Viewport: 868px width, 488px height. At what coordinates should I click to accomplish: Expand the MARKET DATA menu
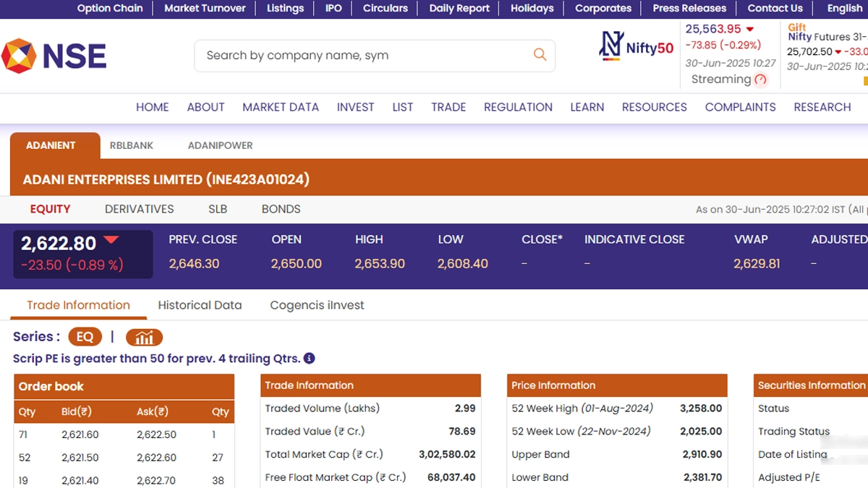click(281, 107)
